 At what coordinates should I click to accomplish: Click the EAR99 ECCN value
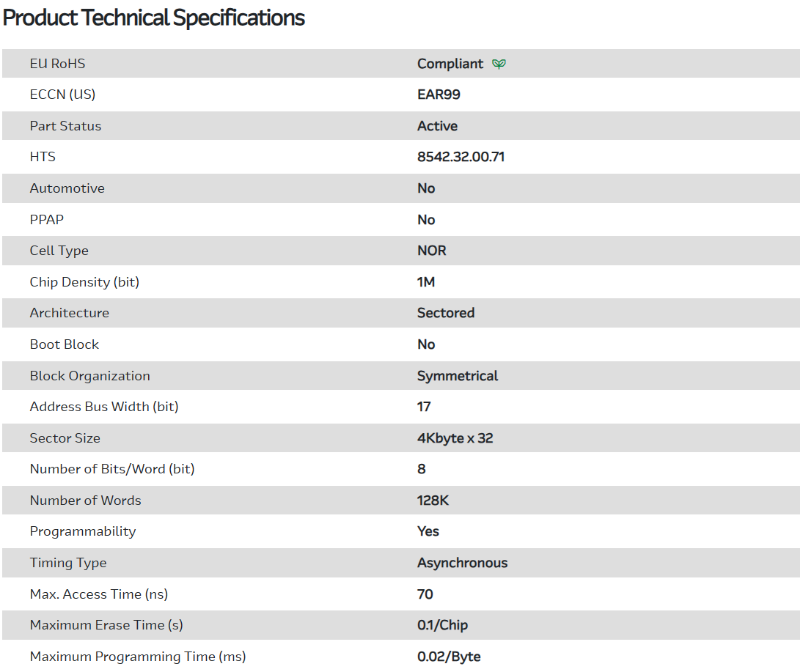pos(439,95)
